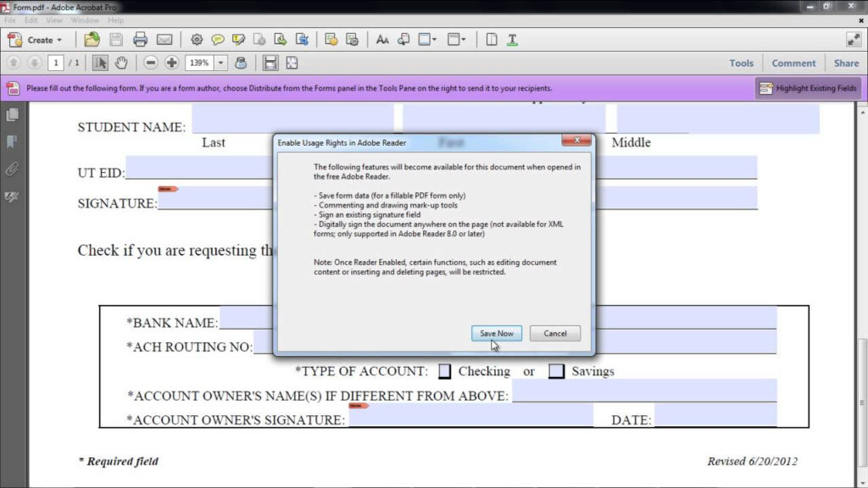Cancel the Enable Usage Rights dialog
This screenshot has width=868, height=488.
tap(554, 333)
